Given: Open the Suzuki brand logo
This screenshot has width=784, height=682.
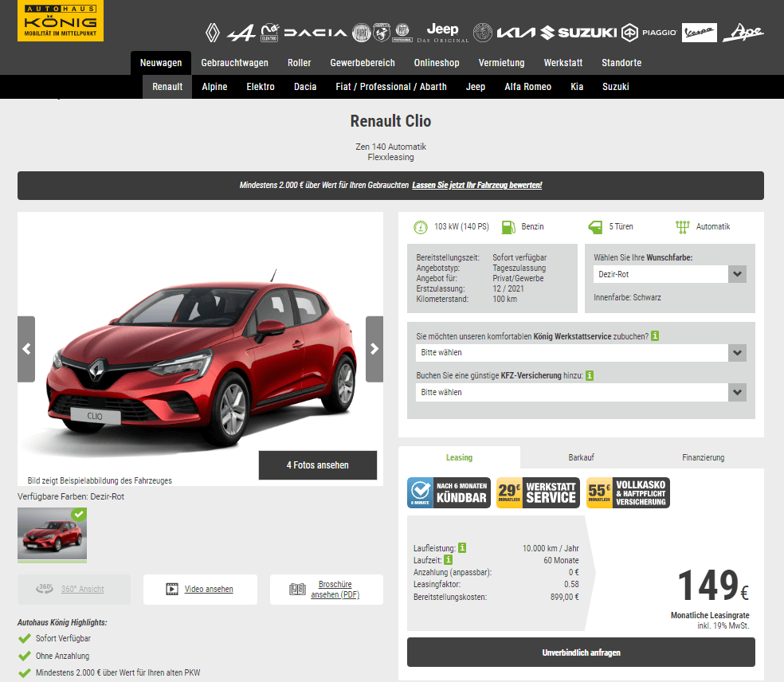Looking at the screenshot, I should click(x=578, y=33).
